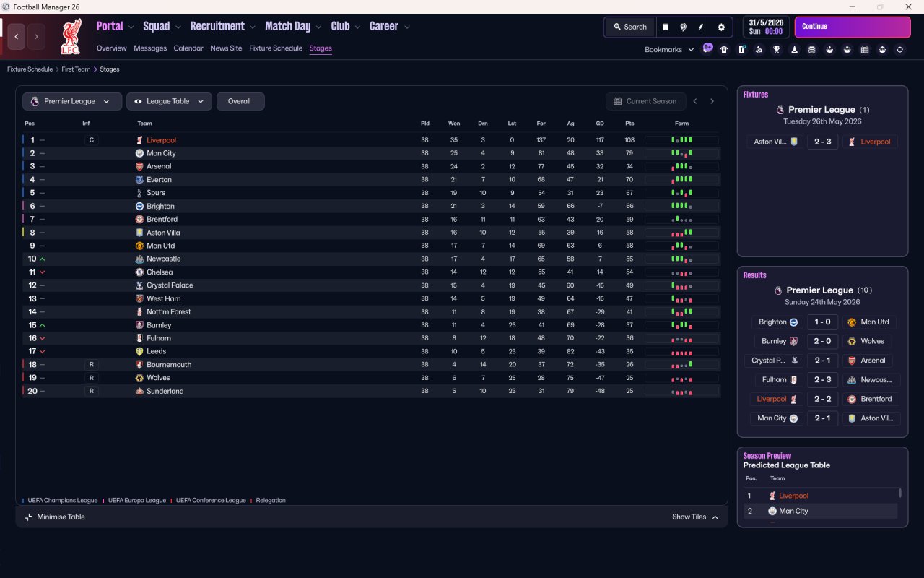The width and height of the screenshot is (924, 578).
Task: Click the Search button
Action: (x=630, y=27)
